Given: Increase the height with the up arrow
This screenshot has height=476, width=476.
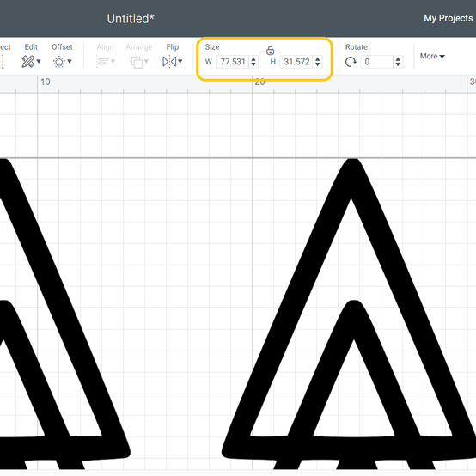Looking at the screenshot, I should pyautogui.click(x=318, y=59).
